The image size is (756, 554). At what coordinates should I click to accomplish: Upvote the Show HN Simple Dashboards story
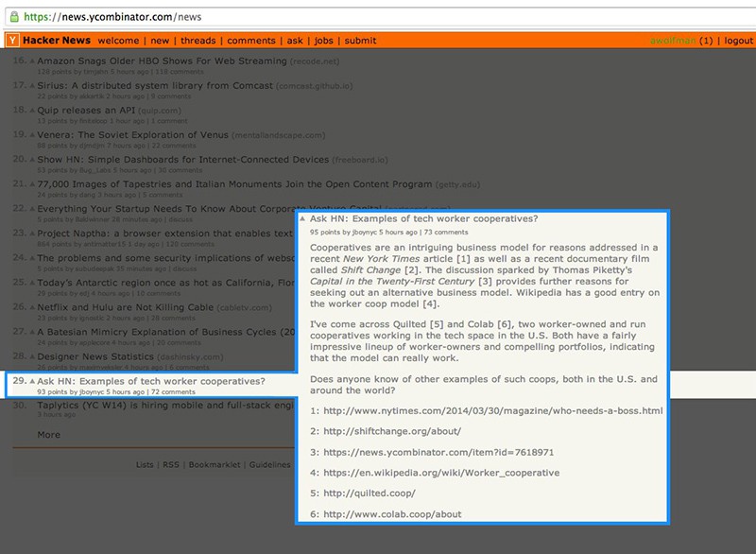point(32,160)
